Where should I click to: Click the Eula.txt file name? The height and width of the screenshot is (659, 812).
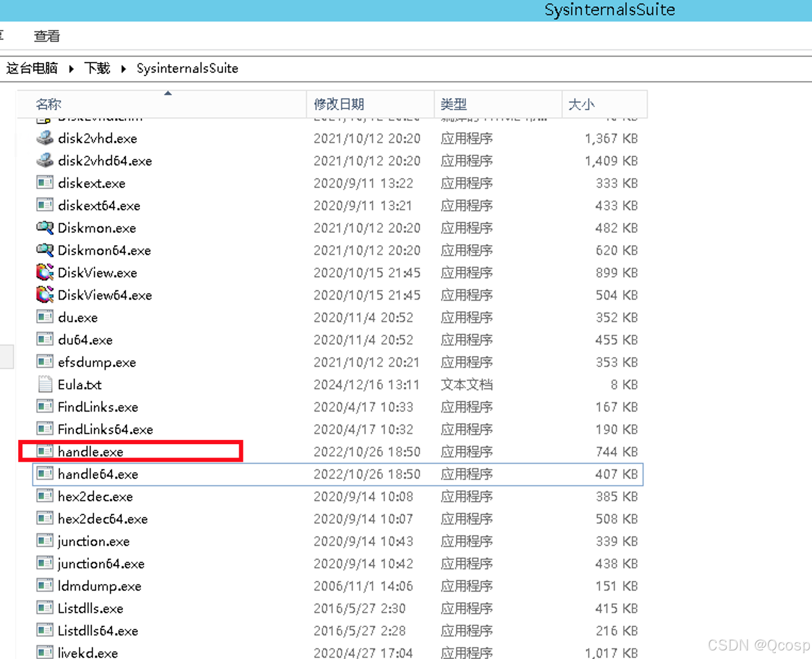click(x=79, y=384)
